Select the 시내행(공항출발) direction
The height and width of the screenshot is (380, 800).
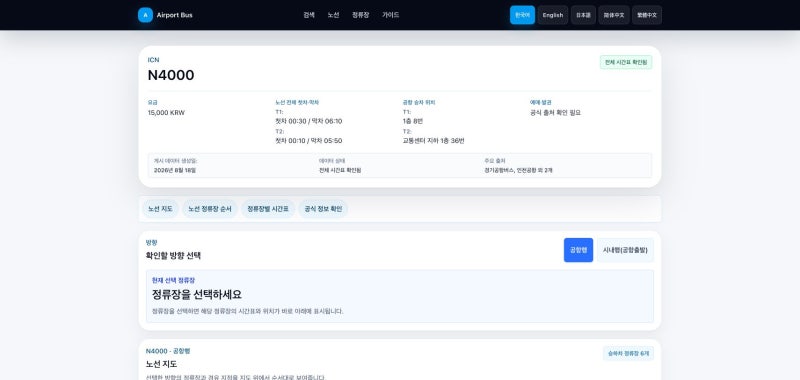pyautogui.click(x=625, y=250)
